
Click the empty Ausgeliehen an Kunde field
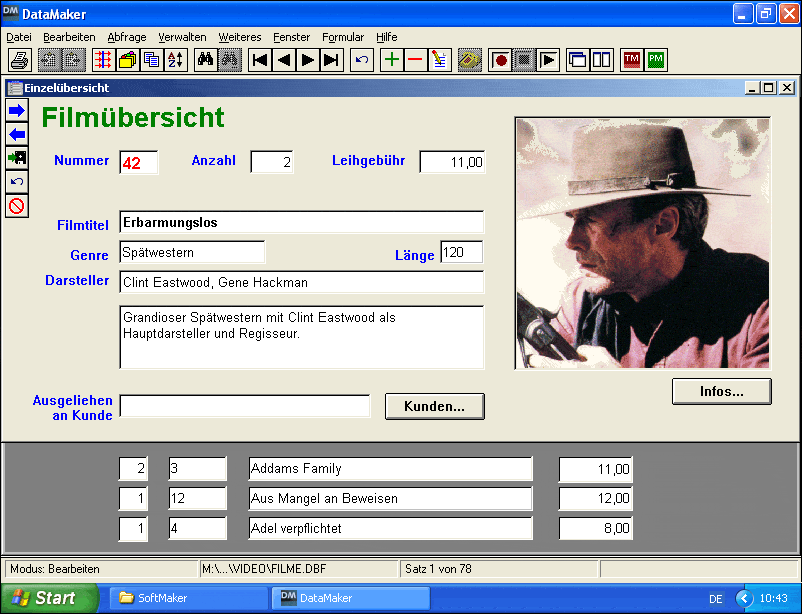(x=245, y=406)
